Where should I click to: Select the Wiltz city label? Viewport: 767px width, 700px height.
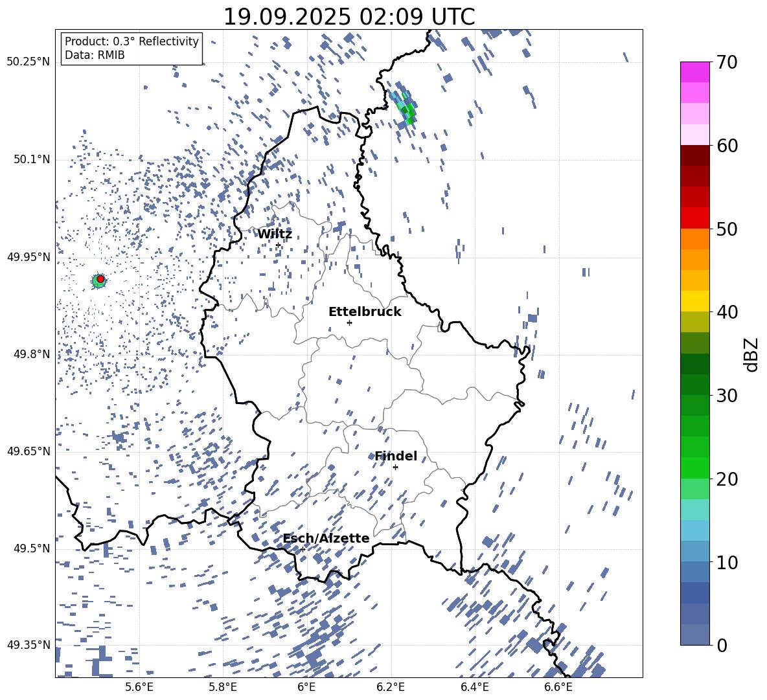(275, 234)
